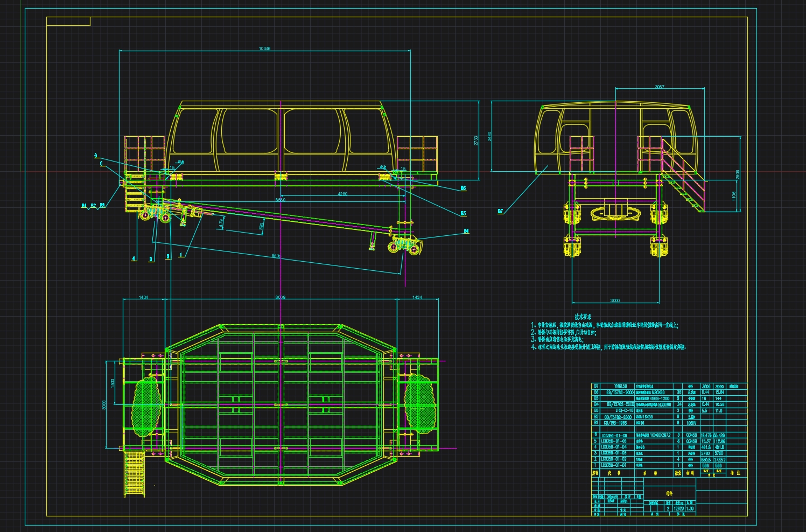Viewport: 806px width, 532px height.
Task: Select the LCQ350-01-03 part code
Action: coord(614,453)
